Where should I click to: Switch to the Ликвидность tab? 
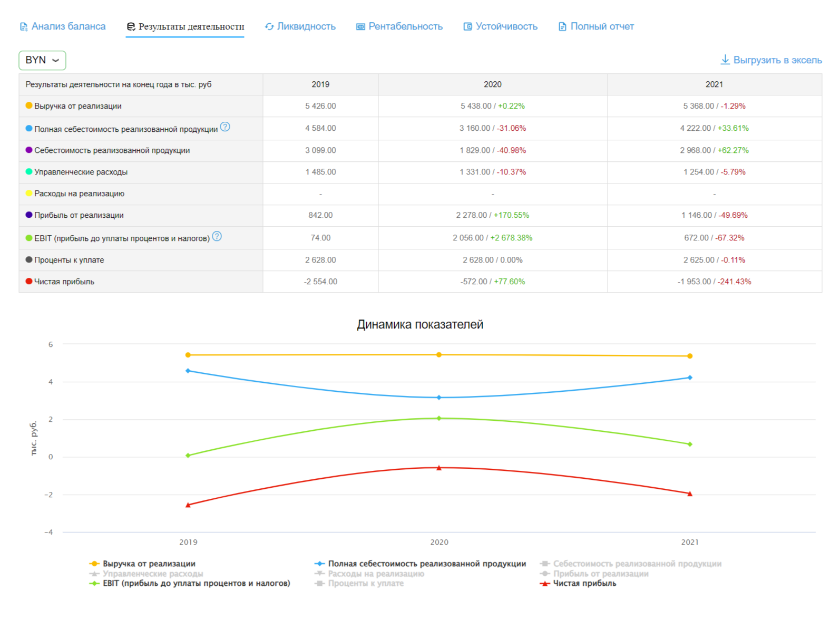click(306, 26)
